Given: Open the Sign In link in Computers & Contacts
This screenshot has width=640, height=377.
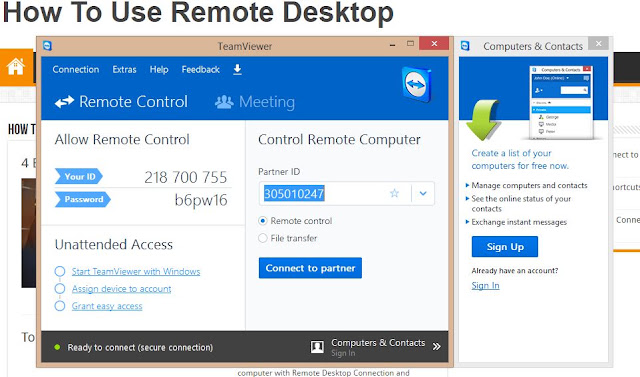Looking at the screenshot, I should [x=485, y=286].
